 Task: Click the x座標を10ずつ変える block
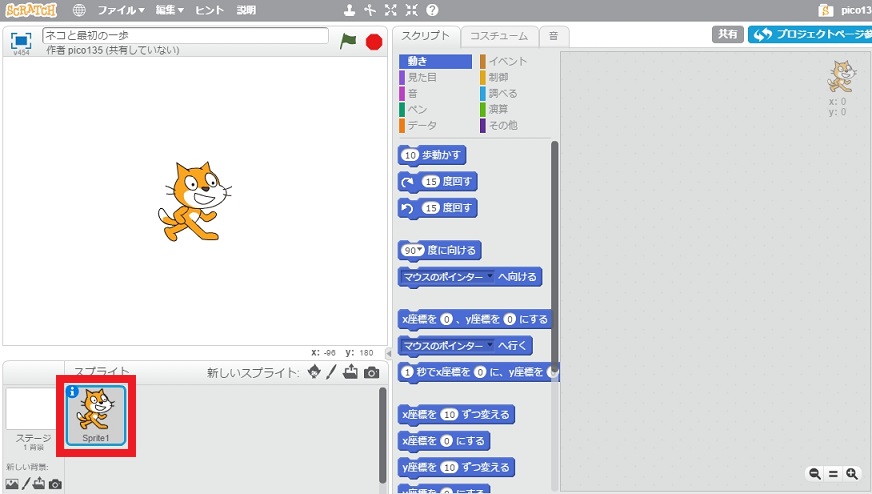coord(457,414)
